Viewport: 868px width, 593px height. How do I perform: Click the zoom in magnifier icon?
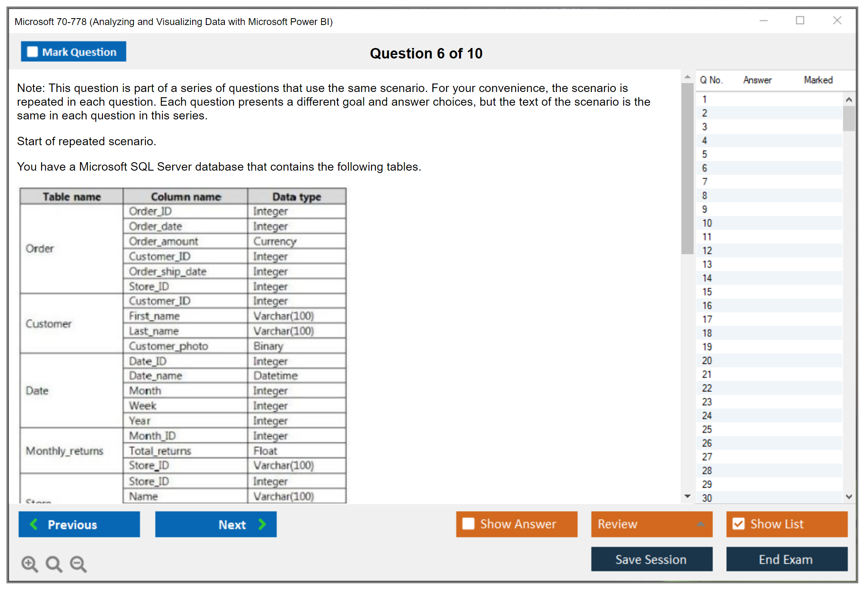coord(29,564)
